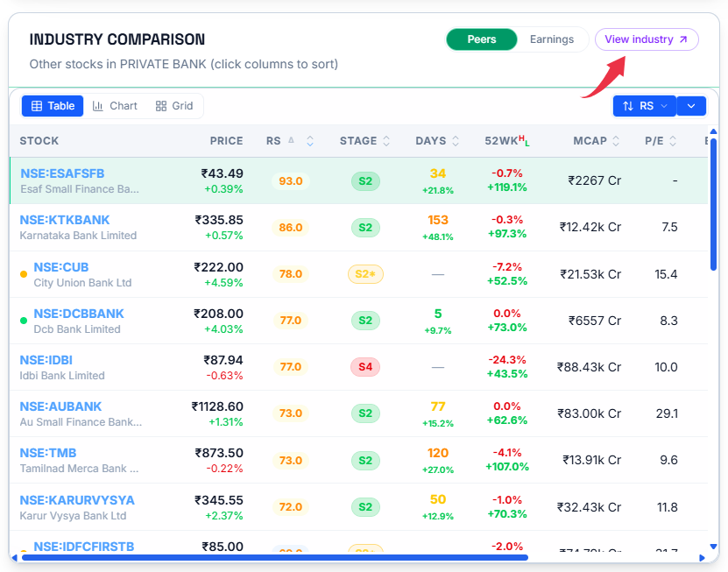This screenshot has width=728, height=572.
Task: Select the Chart view tab
Action: point(115,106)
